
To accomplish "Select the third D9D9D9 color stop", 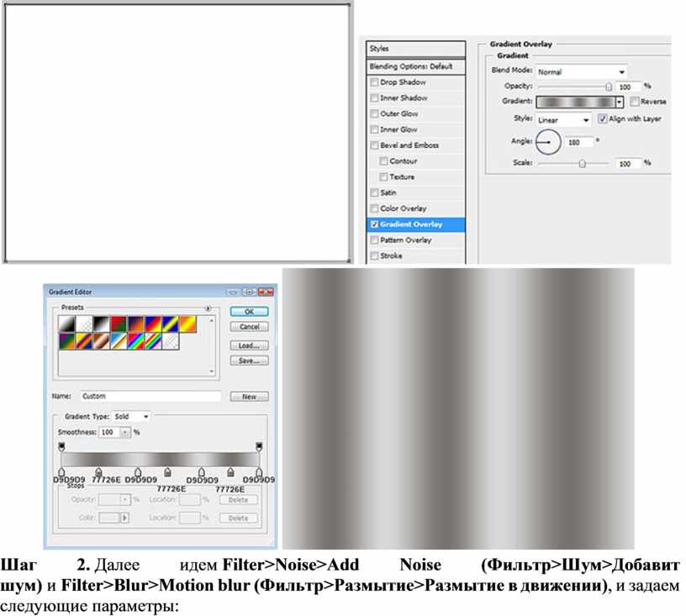I will pos(201,471).
